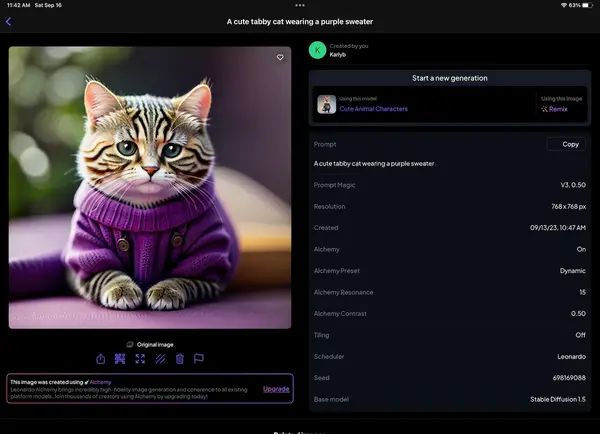Tap the three dots at top center
600x434 pixels.
click(x=300, y=5)
